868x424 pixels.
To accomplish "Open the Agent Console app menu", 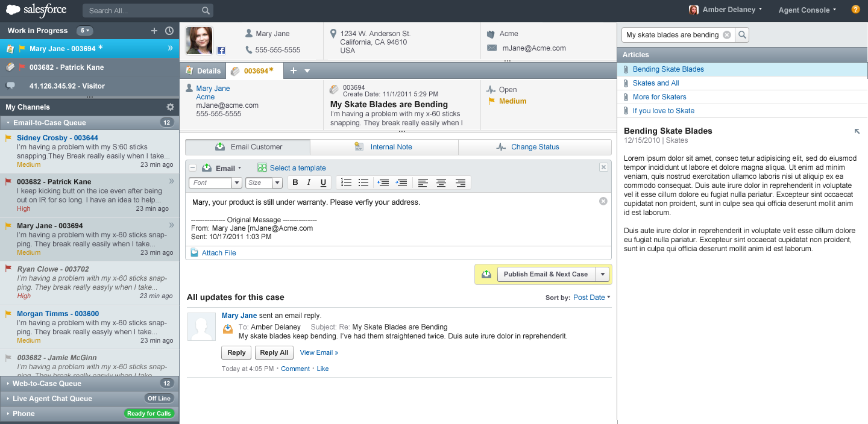I will (807, 10).
